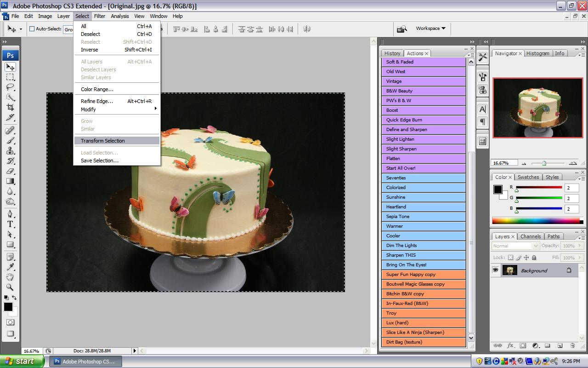Open the Tool Presets panel icon
This screenshot has height=368, width=588.
click(x=482, y=57)
